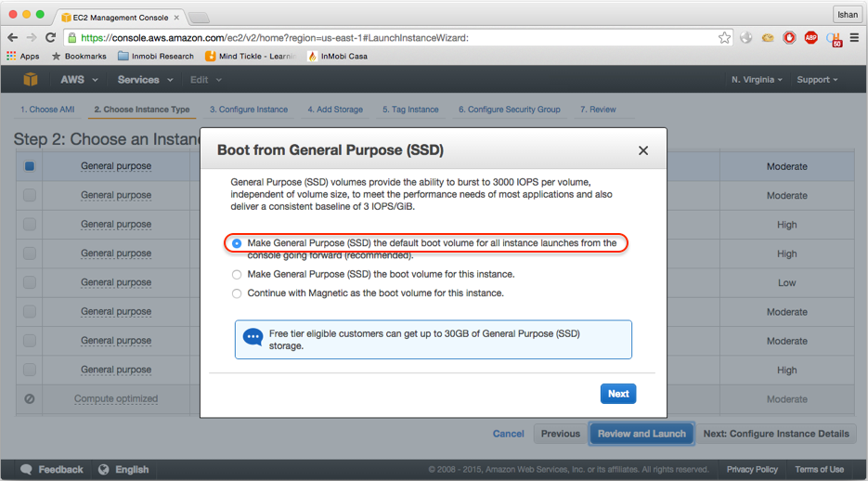Click Review and Launch button
This screenshot has width=868, height=481.
641,434
